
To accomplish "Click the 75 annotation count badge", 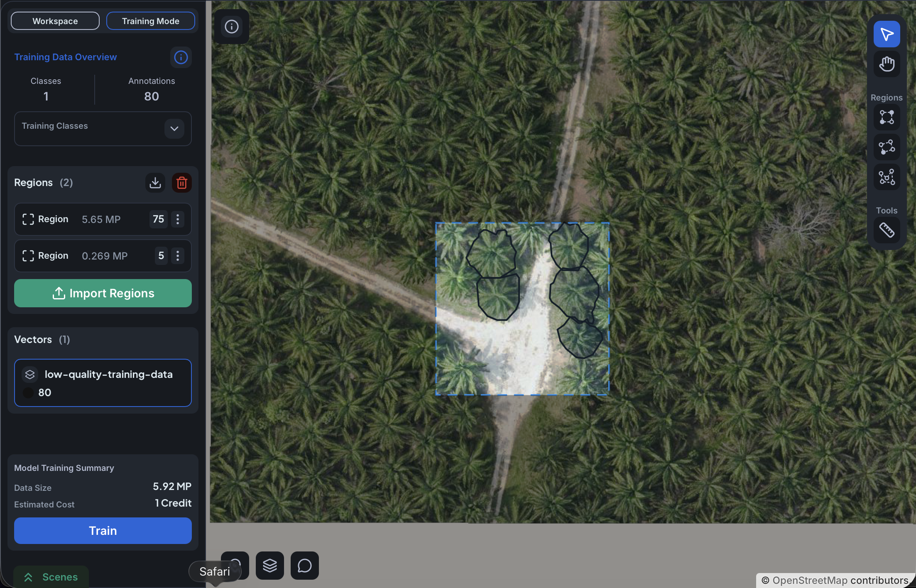I will pos(159,219).
